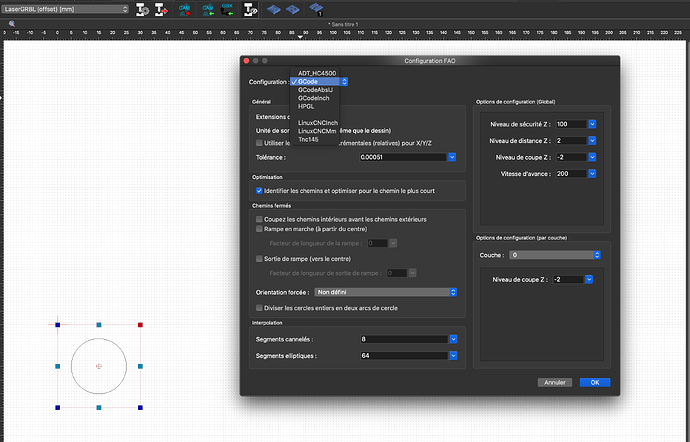Click the per-layer Niveau de coupe Z field
This screenshot has width=690, height=442.
point(568,280)
